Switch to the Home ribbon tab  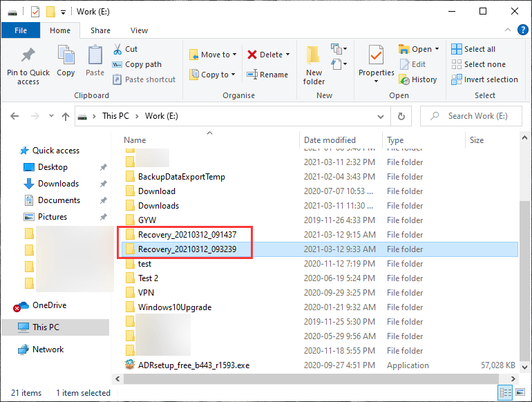click(x=60, y=30)
